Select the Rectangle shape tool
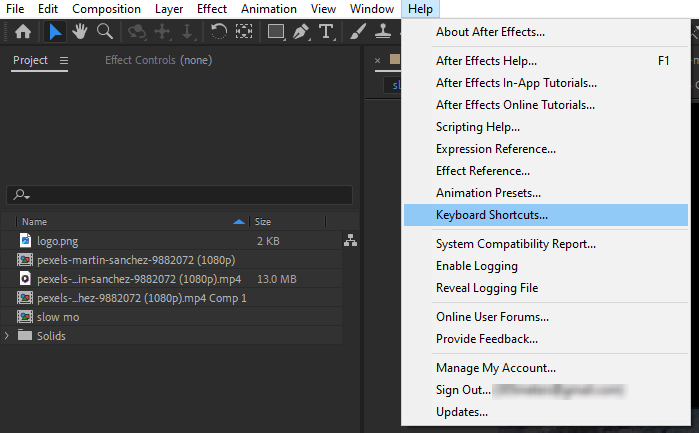Viewport: 699px width, 433px height. 275,31
